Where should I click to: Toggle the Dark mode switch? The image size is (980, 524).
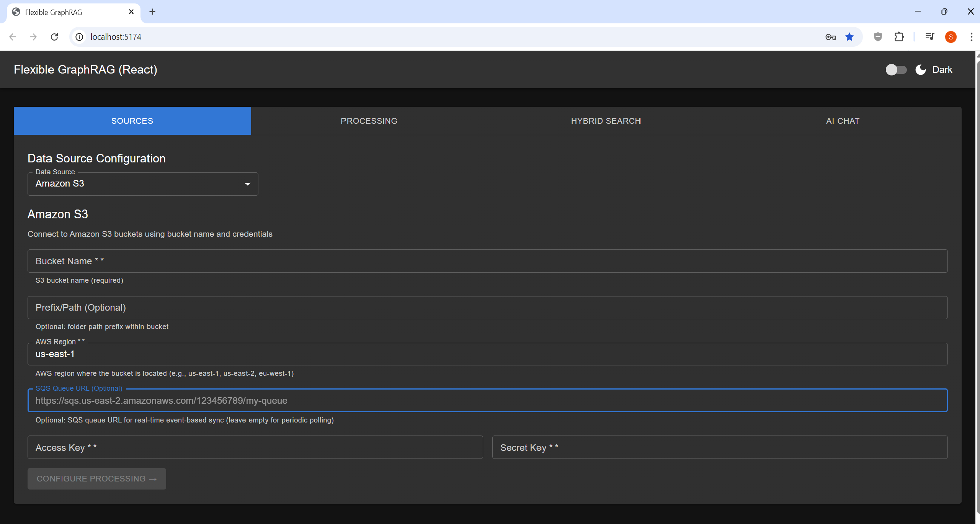point(896,69)
